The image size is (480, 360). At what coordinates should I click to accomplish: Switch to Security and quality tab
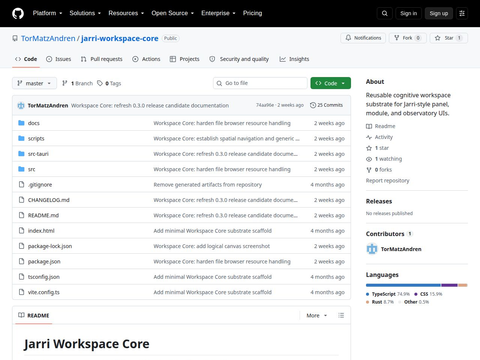click(x=239, y=59)
